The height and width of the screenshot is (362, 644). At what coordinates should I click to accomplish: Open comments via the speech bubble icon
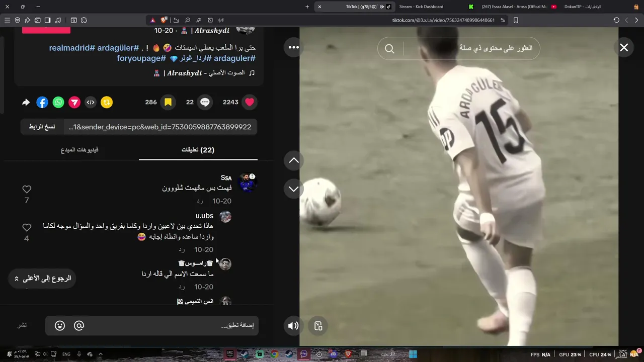pyautogui.click(x=205, y=102)
